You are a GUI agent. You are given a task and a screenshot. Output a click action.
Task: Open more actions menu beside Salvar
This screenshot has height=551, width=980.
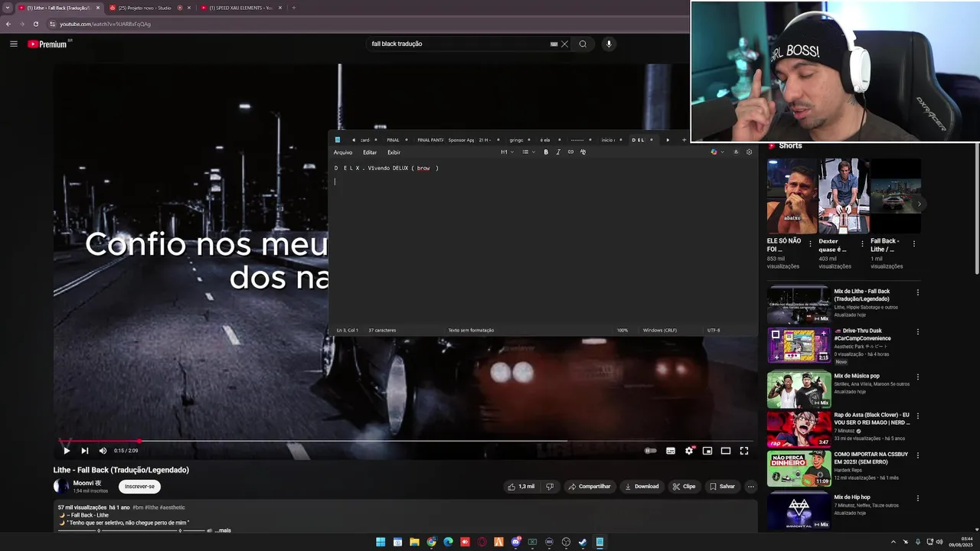750,486
